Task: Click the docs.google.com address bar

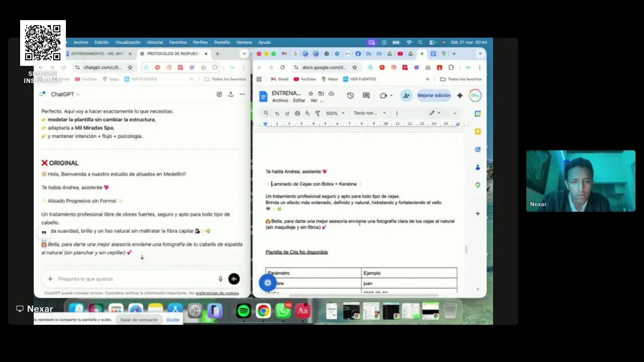Action: (x=326, y=67)
